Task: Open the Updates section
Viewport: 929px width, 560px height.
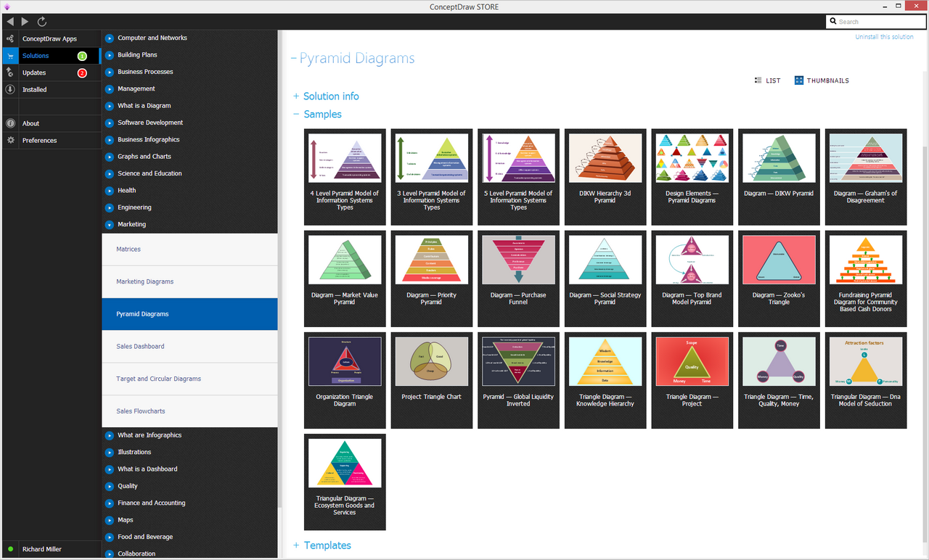Action: point(34,73)
